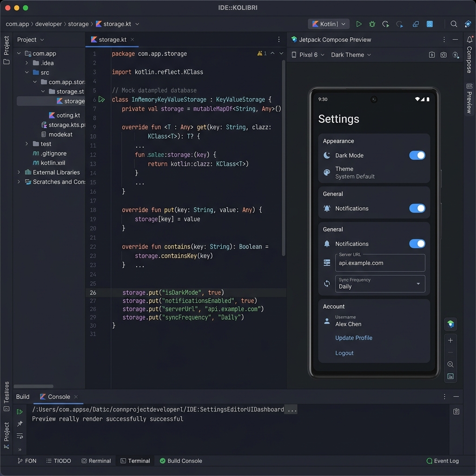
Task: Collapse the com.app root folder
Action: click(x=19, y=53)
